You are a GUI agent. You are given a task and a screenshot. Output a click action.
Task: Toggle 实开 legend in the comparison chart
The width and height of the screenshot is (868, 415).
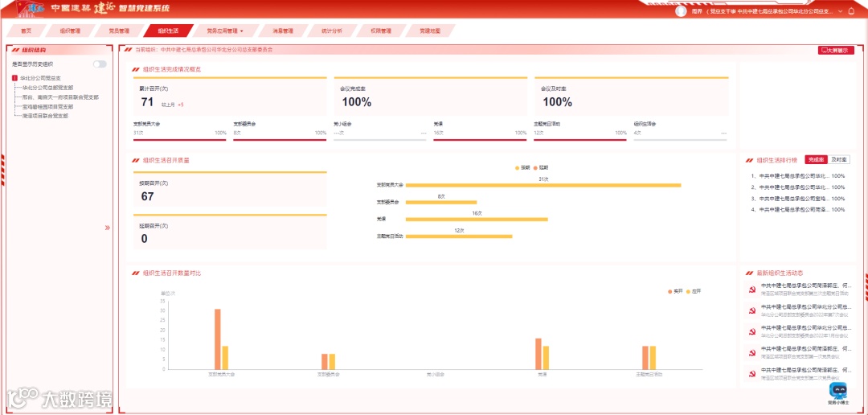675,291
